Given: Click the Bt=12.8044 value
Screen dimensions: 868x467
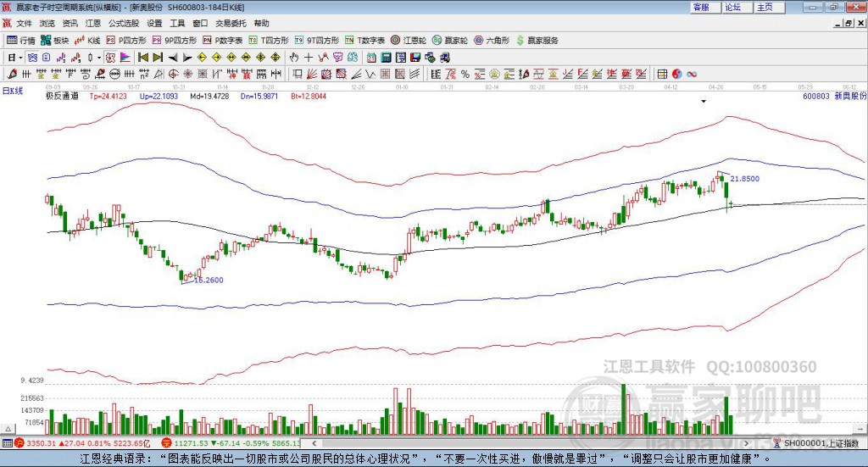Looking at the screenshot, I should click(309, 96).
